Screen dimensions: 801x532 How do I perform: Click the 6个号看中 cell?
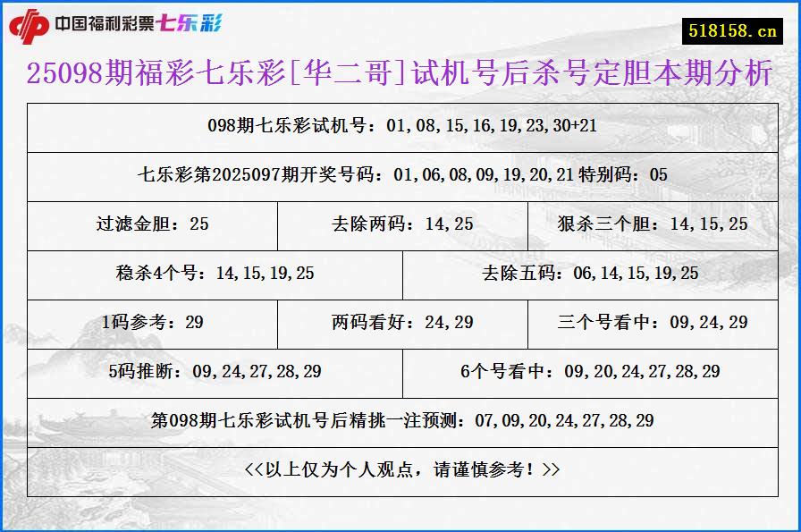point(594,371)
